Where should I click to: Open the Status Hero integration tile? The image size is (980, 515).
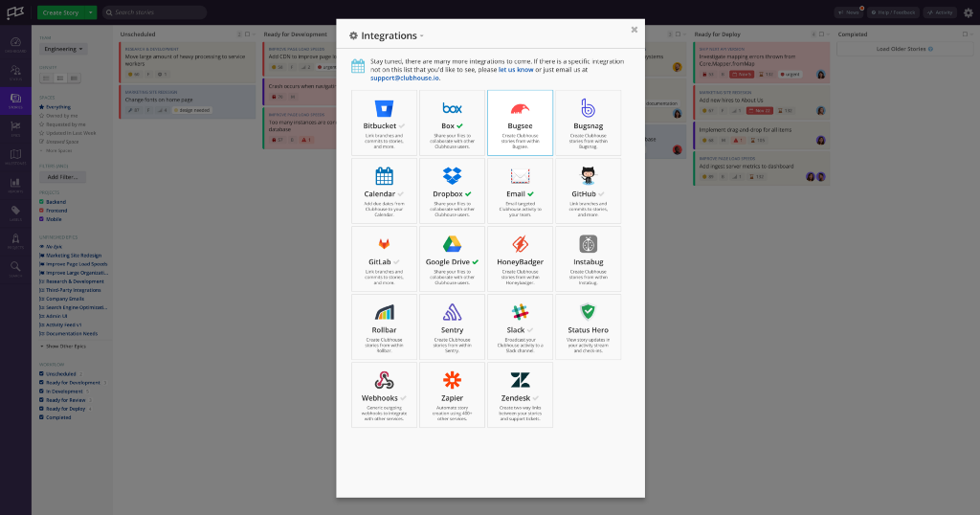pyautogui.click(x=589, y=327)
